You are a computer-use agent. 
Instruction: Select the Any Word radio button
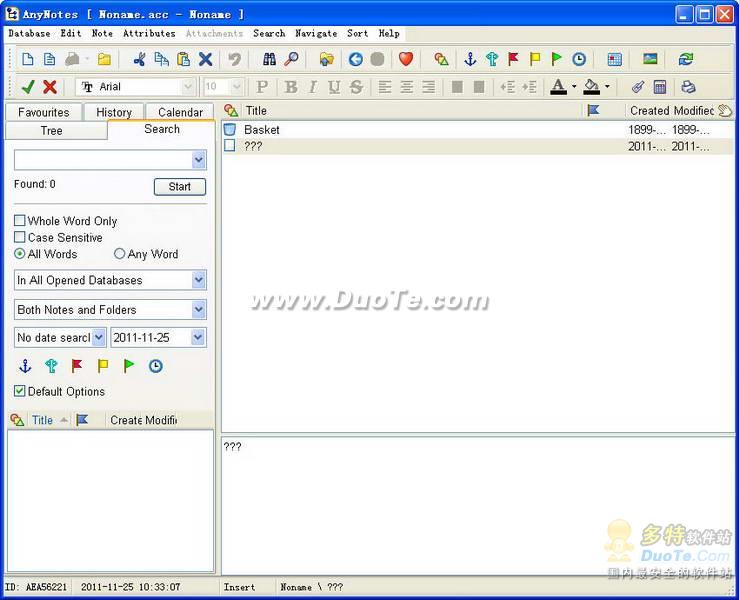[120, 254]
